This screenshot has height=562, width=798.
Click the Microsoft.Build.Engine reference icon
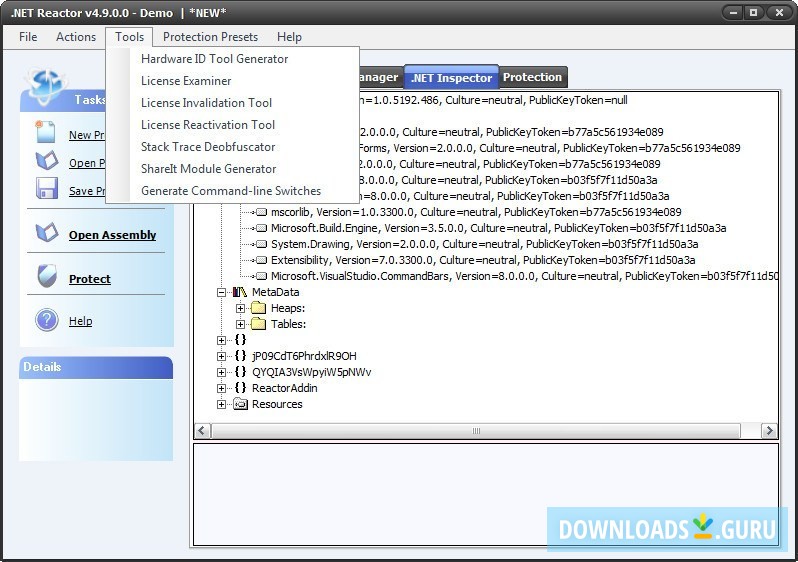pyautogui.click(x=261, y=228)
